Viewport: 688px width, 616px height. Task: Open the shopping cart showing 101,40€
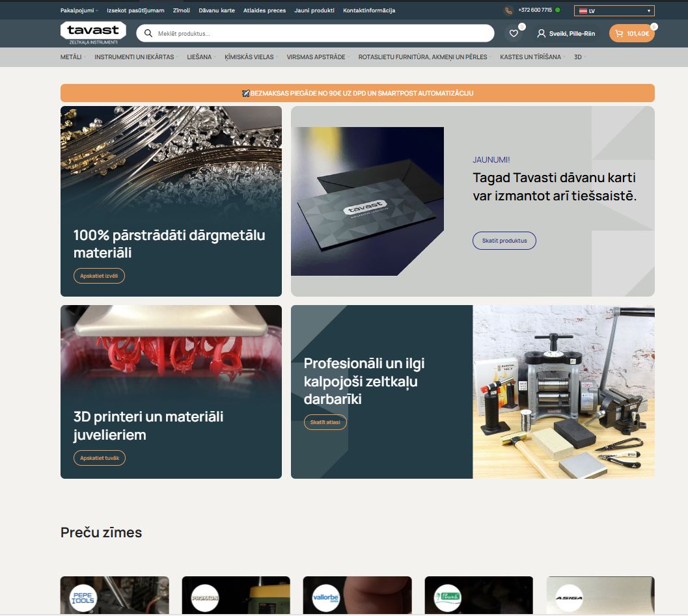pos(631,33)
